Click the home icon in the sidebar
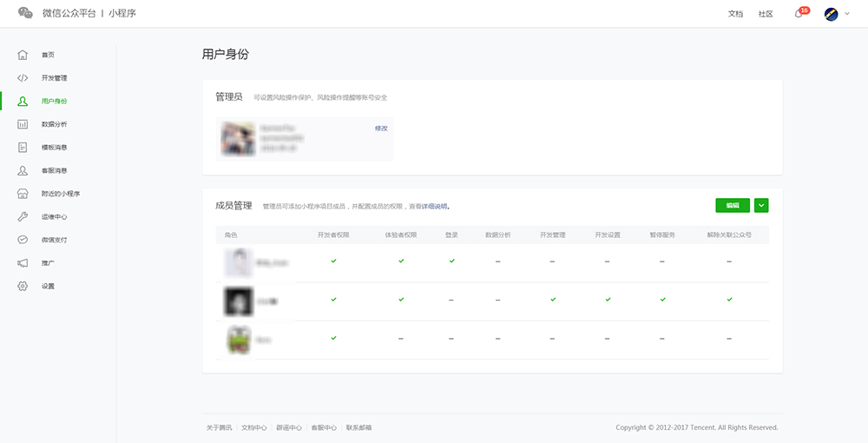The width and height of the screenshot is (868, 443). [23, 55]
